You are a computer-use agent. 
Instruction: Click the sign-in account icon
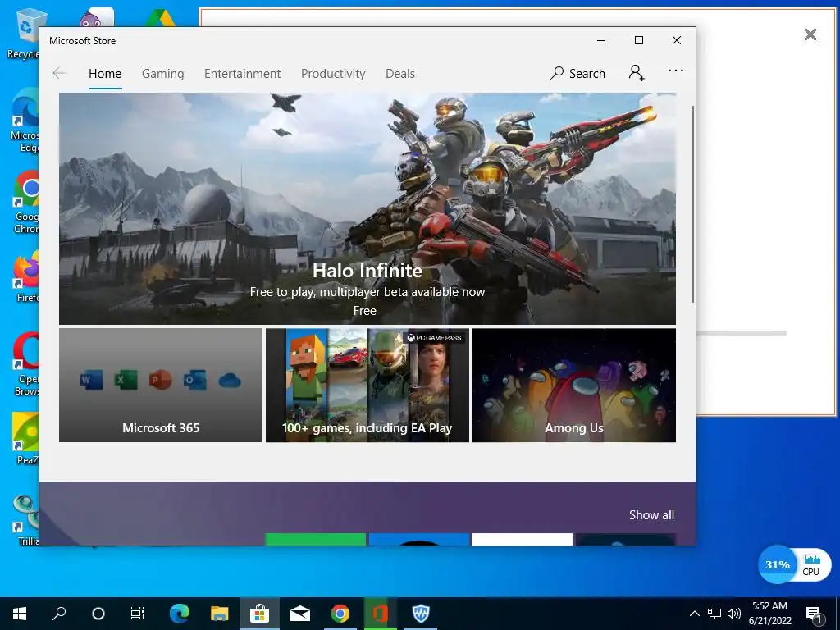(x=637, y=72)
